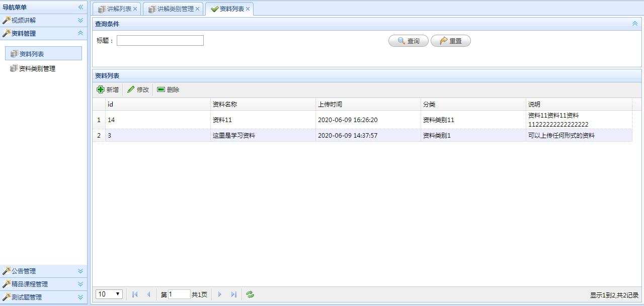
Task: Collapse the 资料管理 accordion section
Action: [80, 33]
